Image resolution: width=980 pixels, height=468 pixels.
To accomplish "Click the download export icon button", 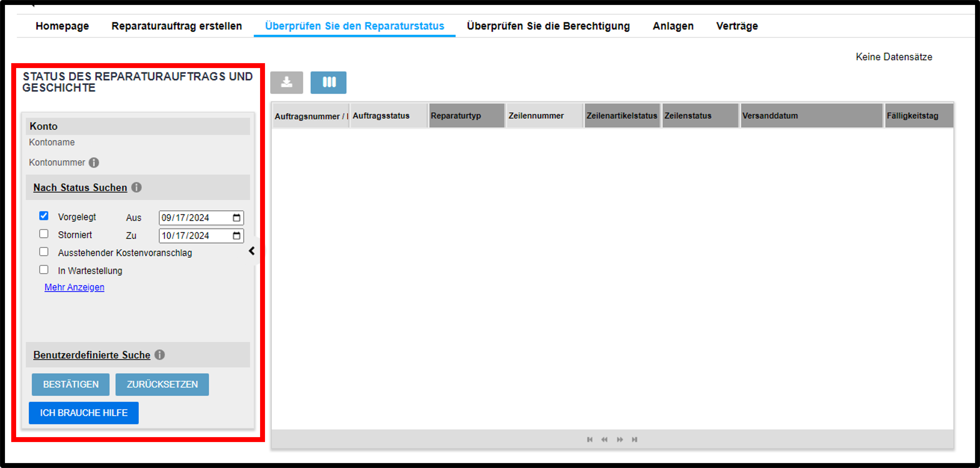I will tap(287, 82).
